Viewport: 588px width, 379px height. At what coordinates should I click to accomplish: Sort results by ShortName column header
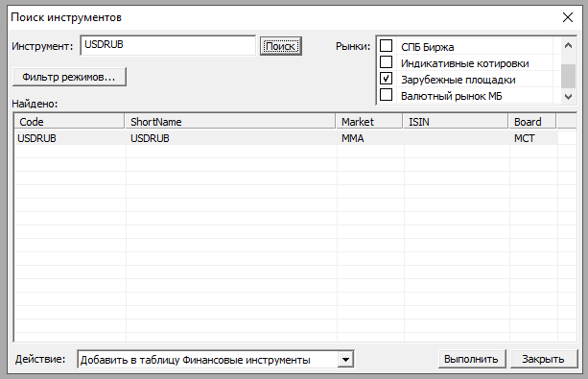point(230,122)
